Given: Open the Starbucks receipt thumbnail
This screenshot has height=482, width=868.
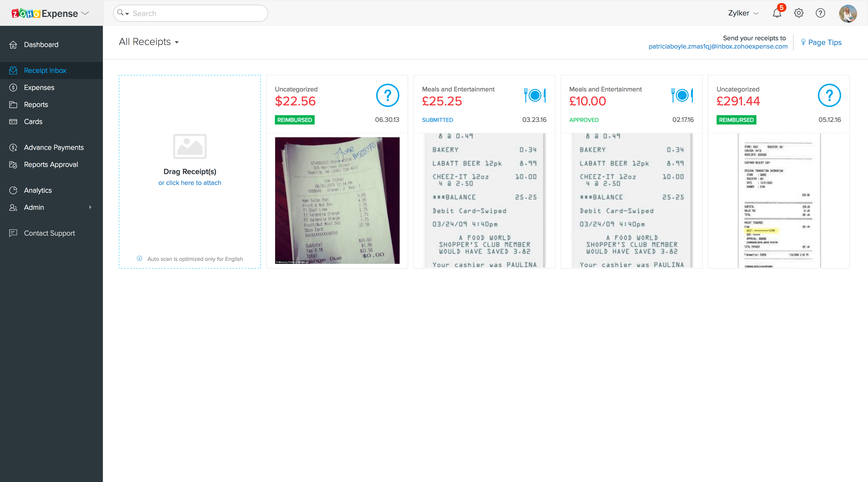Looking at the screenshot, I should tap(337, 200).
